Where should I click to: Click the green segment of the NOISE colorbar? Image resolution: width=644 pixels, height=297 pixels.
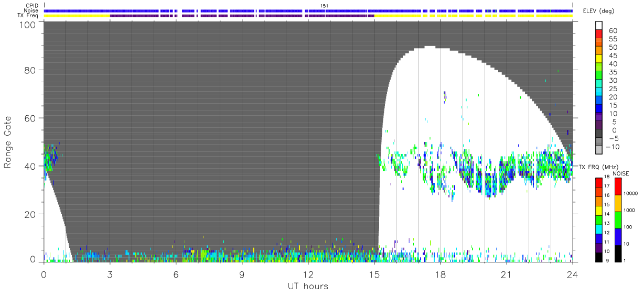click(618, 220)
